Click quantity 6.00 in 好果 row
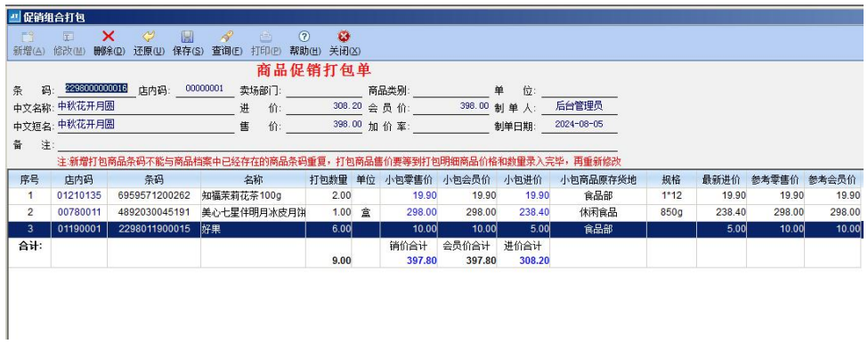The width and height of the screenshot is (868, 344). pos(329,229)
